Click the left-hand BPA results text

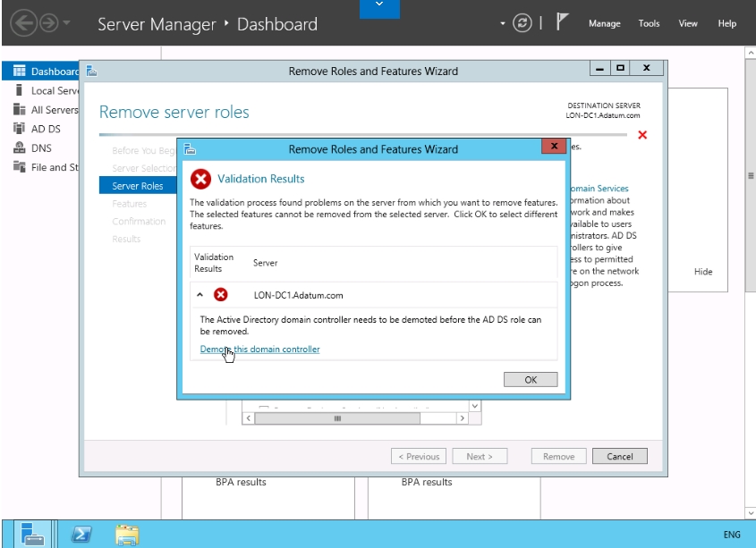point(241,482)
